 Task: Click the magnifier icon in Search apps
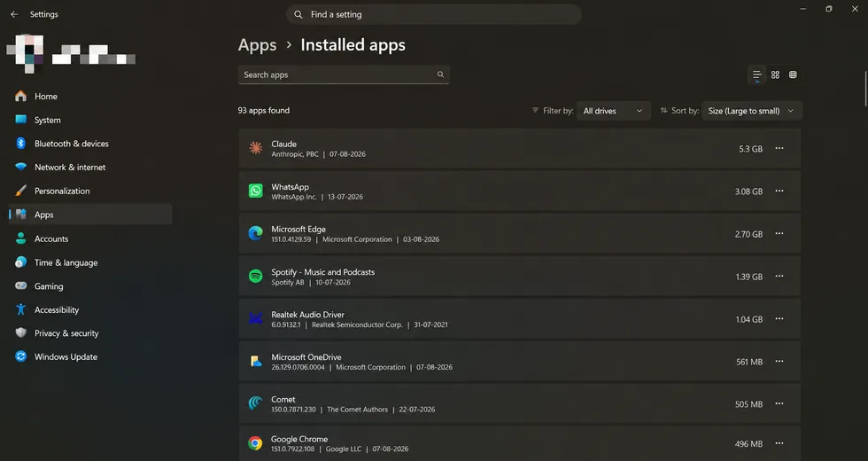[x=441, y=74]
